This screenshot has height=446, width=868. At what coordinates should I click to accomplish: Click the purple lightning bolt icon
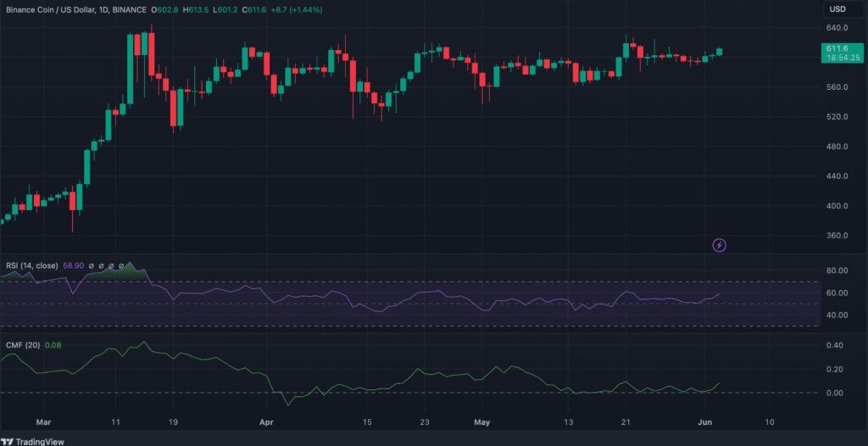click(x=719, y=245)
